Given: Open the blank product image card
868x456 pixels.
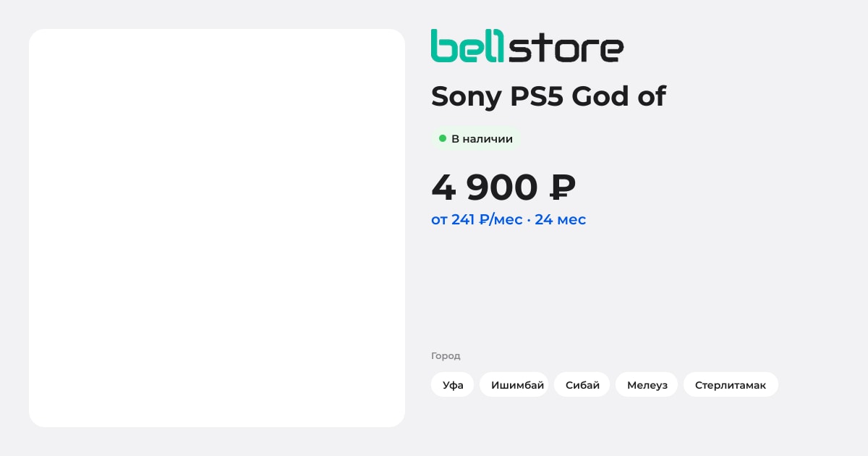Looking at the screenshot, I should pos(217,228).
